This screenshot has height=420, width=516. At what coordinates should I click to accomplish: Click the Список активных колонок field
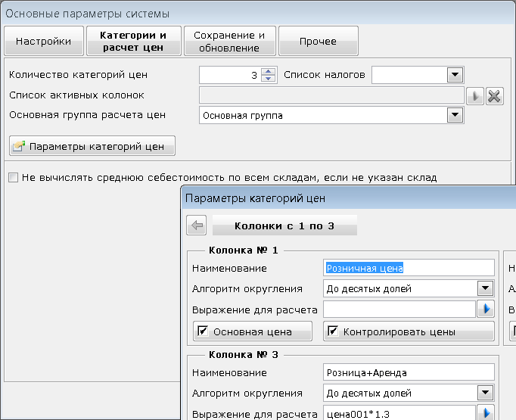tap(331, 96)
